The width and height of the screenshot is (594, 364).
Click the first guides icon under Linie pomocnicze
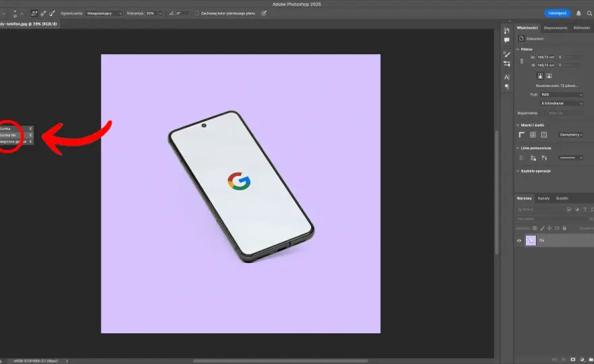pos(522,158)
